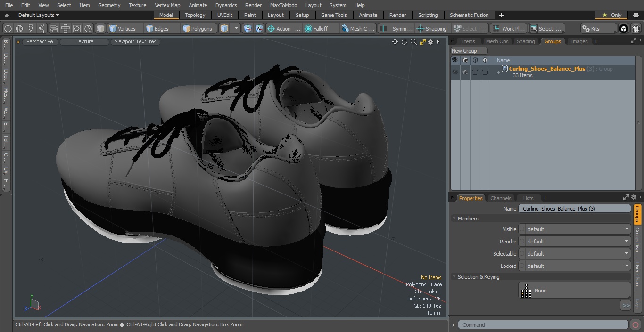Toggle visibility eye for Curling_Shoes_Balance_Plus group
Viewport: 644px width, 332px height.
[x=455, y=72]
